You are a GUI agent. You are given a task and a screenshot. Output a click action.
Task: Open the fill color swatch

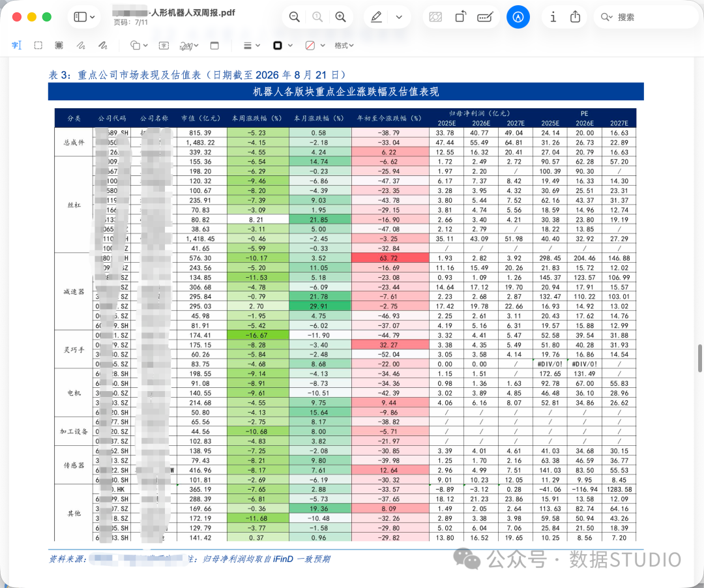310,46
